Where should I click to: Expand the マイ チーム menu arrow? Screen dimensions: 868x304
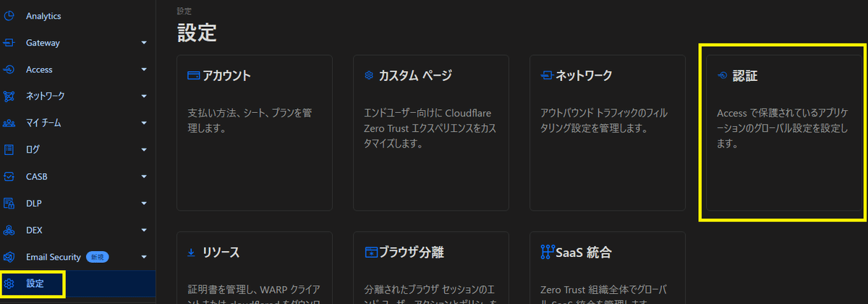(x=144, y=123)
